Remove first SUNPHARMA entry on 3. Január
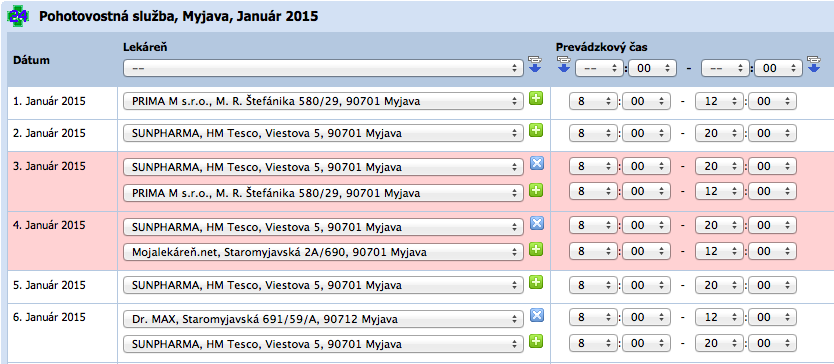Viewport: 834px width, 364px height. [x=536, y=164]
